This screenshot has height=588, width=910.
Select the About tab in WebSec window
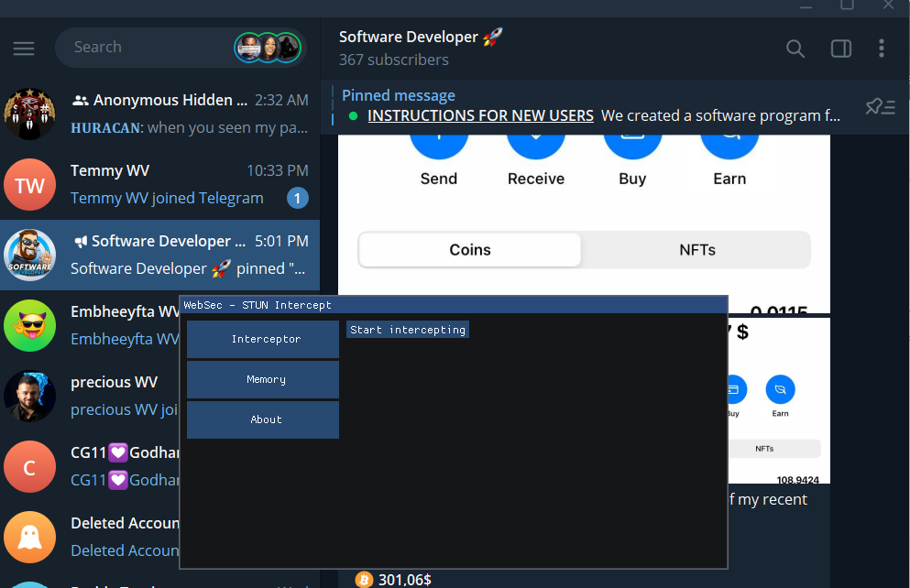pos(263,419)
